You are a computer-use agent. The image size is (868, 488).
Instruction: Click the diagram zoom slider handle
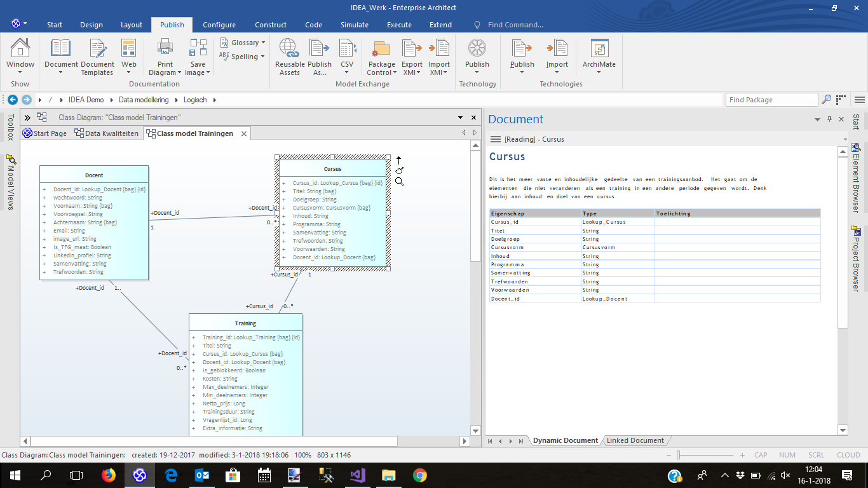point(679,455)
